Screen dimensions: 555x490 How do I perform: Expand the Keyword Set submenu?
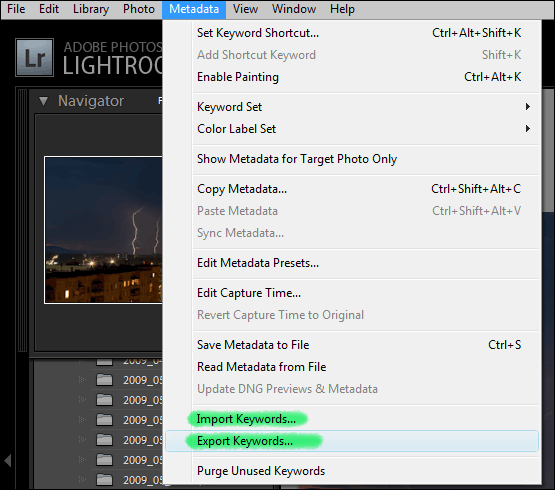point(352,107)
